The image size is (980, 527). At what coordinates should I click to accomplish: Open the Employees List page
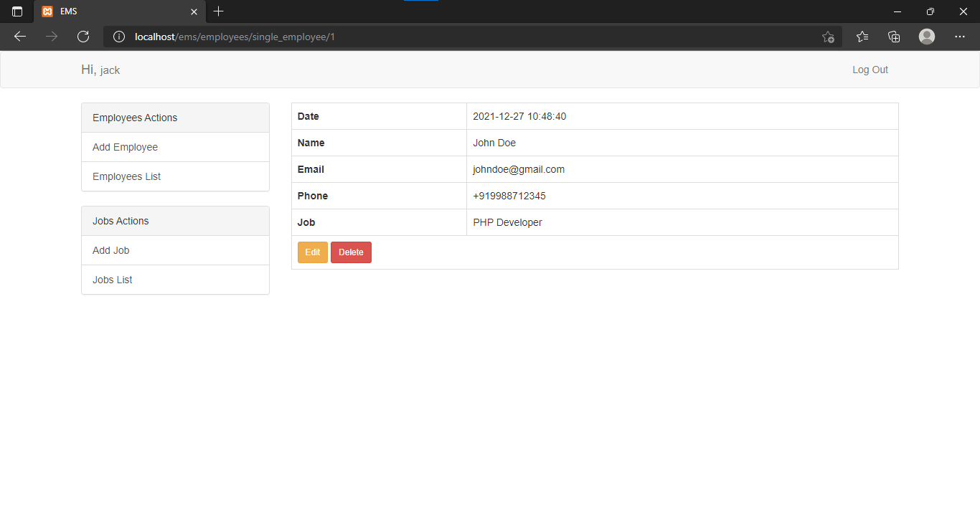pyautogui.click(x=126, y=176)
